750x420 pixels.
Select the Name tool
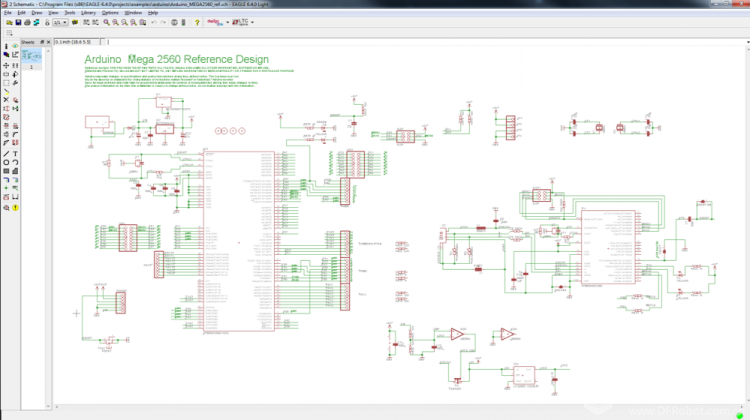(6, 126)
